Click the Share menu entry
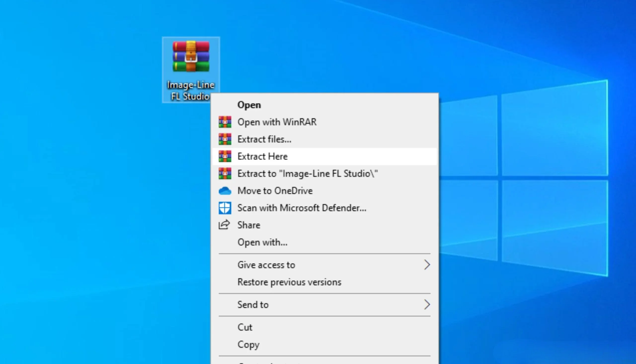 point(324,225)
